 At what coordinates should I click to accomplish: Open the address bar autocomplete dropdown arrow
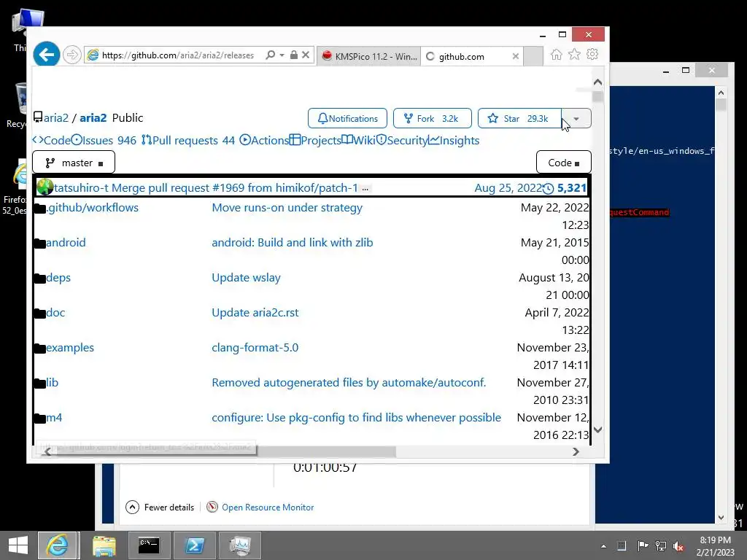tap(282, 55)
